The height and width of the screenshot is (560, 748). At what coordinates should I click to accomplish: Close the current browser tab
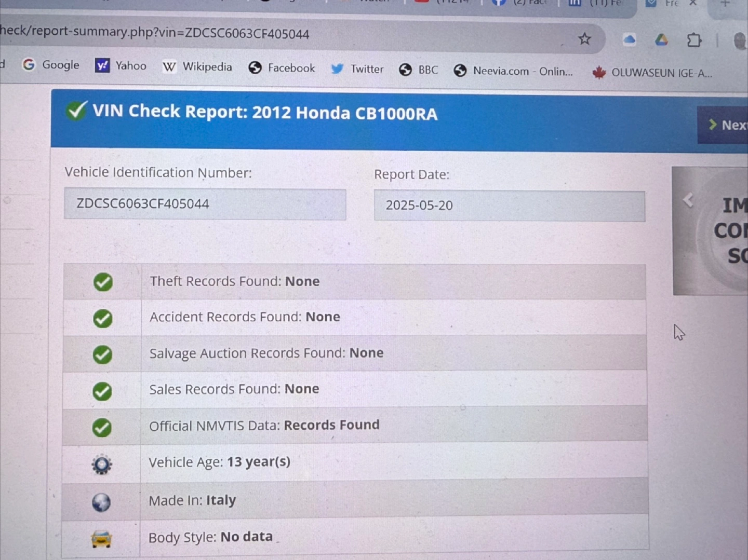pos(692,3)
